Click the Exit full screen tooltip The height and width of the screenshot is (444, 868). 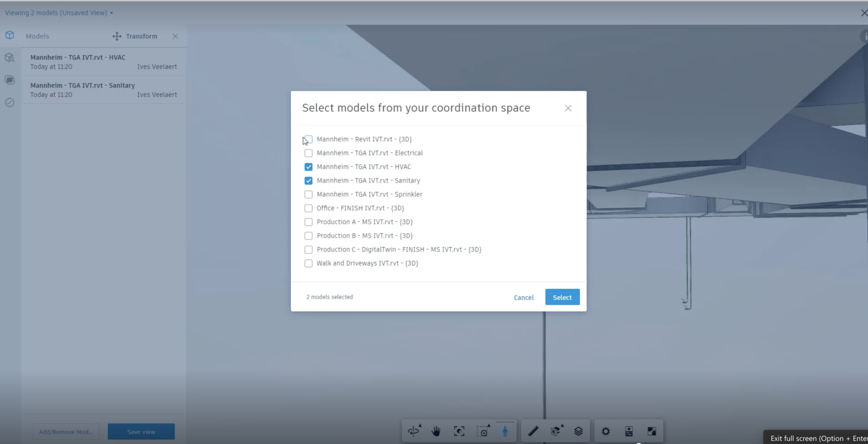click(816, 438)
